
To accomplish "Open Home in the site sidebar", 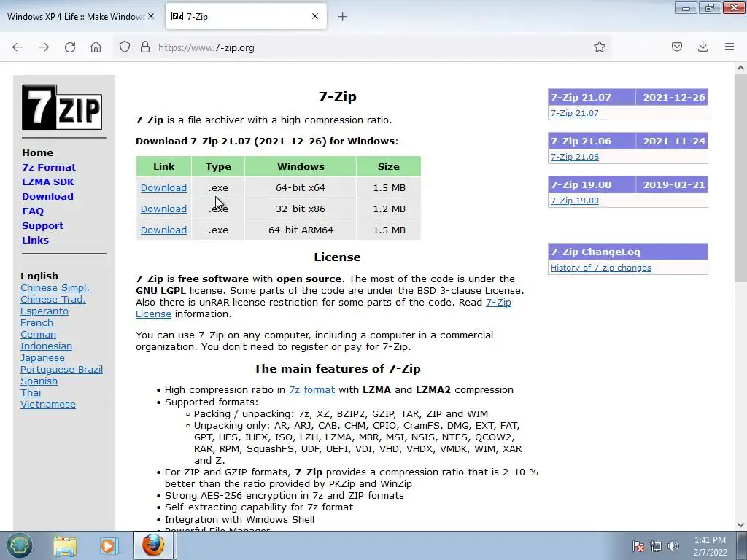I will [x=37, y=153].
